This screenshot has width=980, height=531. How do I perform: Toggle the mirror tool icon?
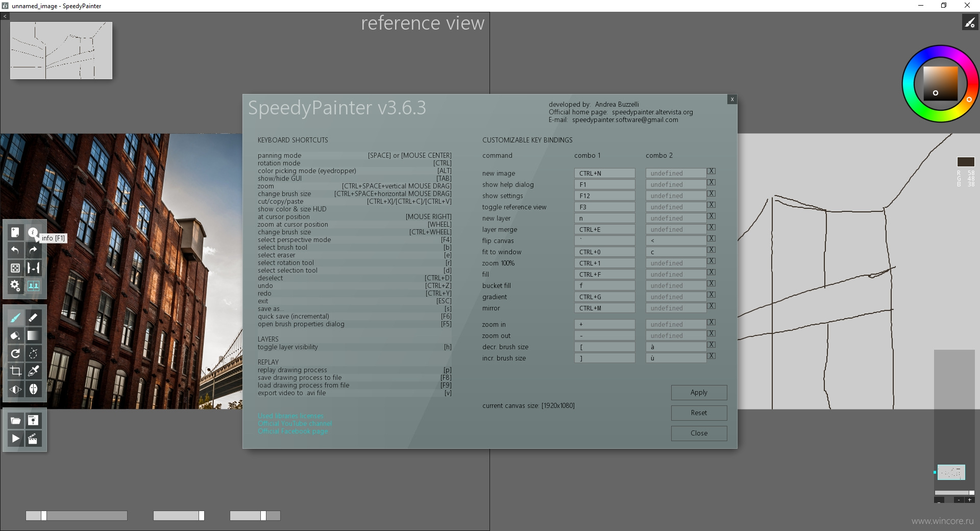point(15,389)
